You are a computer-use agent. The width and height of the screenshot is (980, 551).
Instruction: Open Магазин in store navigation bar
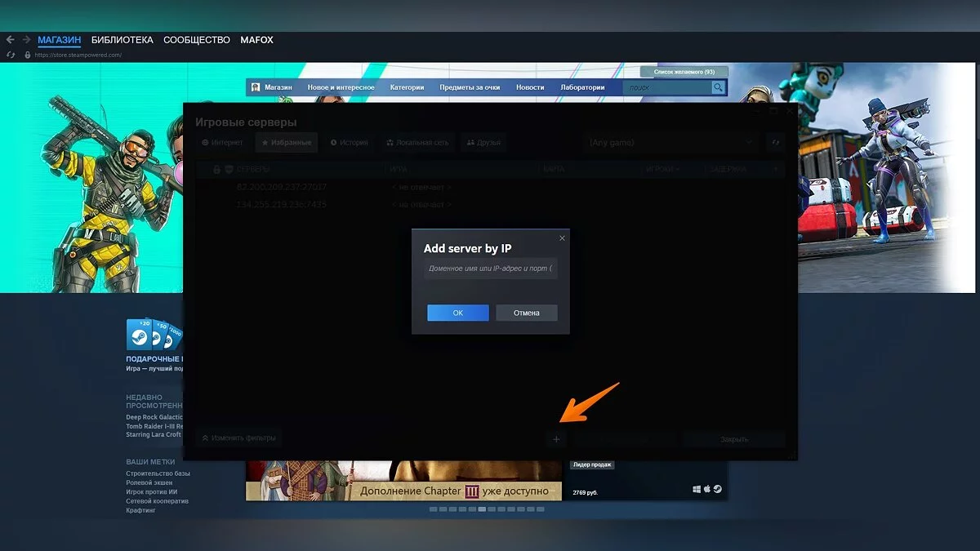point(278,87)
